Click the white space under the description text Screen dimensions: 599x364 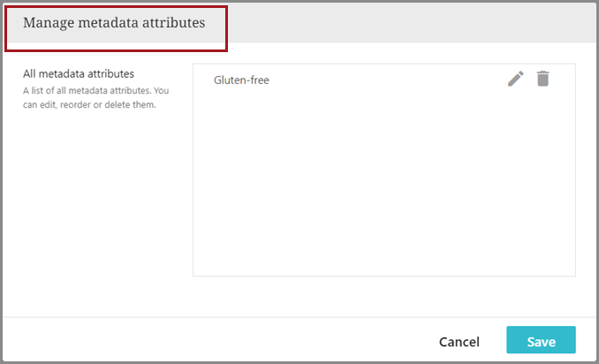(99, 194)
